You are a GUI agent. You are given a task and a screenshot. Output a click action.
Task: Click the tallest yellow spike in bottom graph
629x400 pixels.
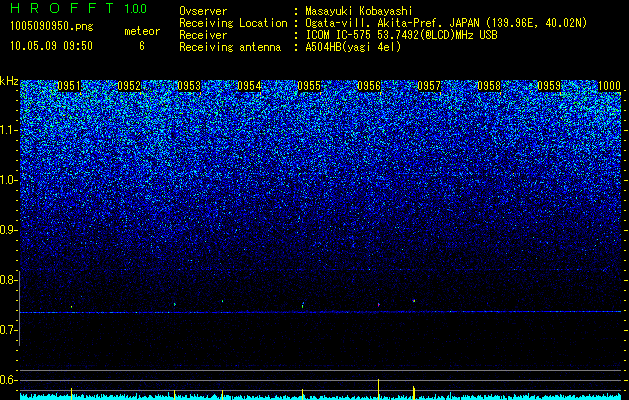[x=378, y=388]
